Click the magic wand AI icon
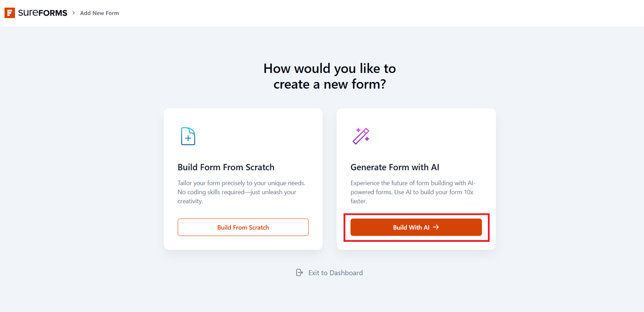The image size is (644, 312). pyautogui.click(x=360, y=136)
